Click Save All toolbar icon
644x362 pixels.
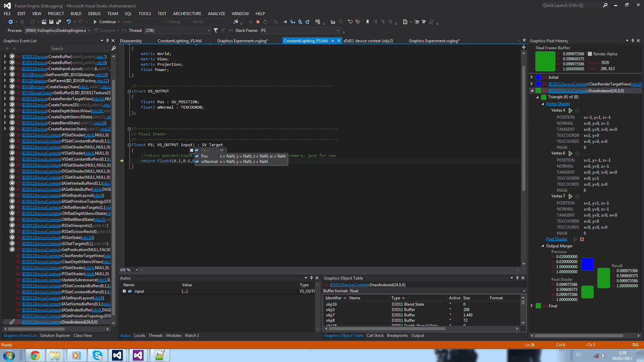pos(58,22)
